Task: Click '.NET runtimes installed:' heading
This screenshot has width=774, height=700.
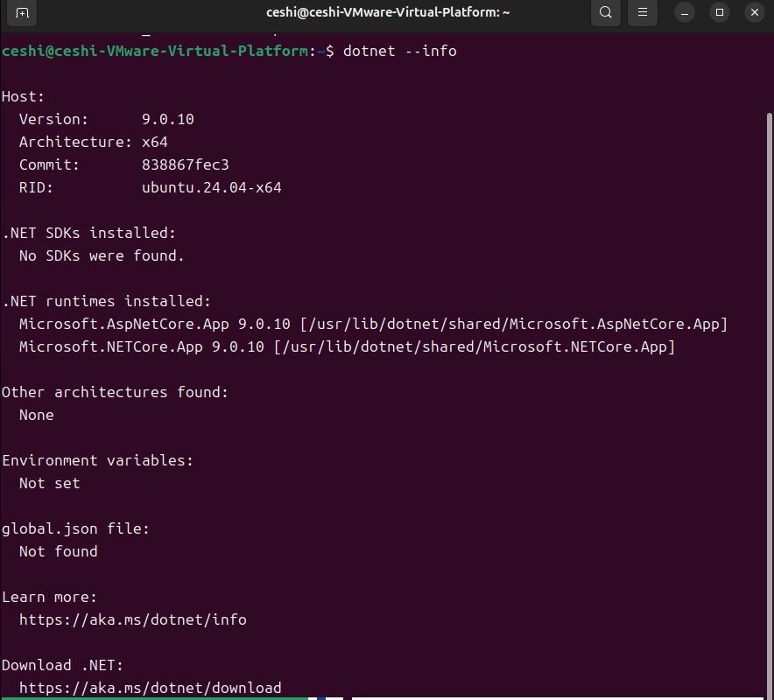Action: [107, 301]
